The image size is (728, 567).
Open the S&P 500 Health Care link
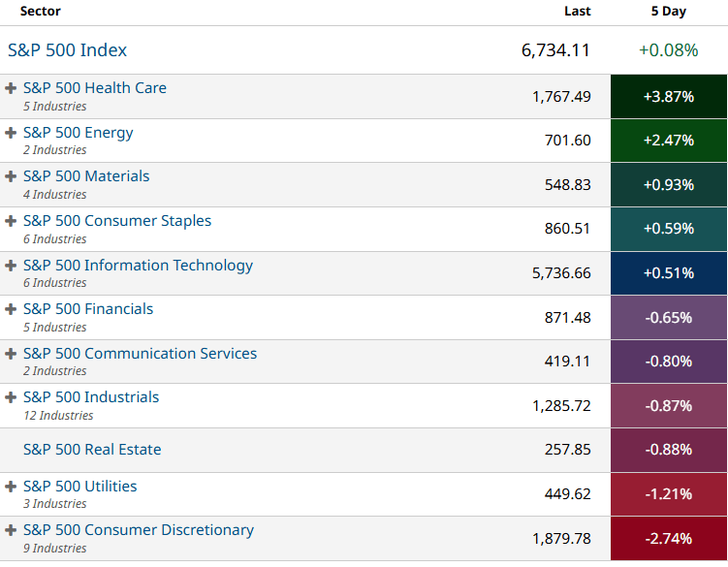pyautogui.click(x=94, y=88)
